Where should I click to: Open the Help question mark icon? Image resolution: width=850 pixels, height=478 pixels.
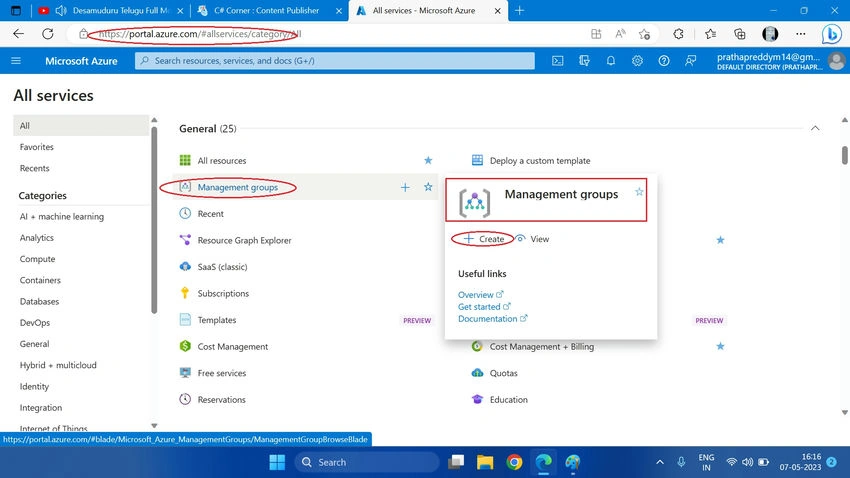tap(664, 61)
